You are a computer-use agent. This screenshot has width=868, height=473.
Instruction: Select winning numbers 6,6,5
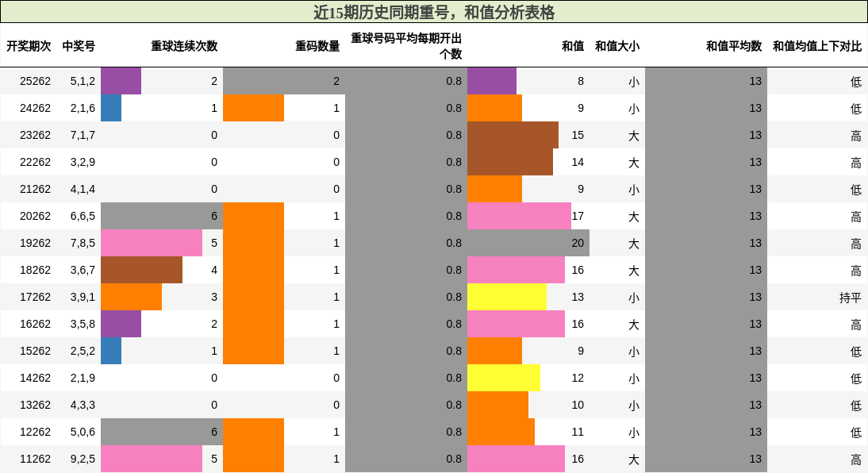click(x=83, y=216)
